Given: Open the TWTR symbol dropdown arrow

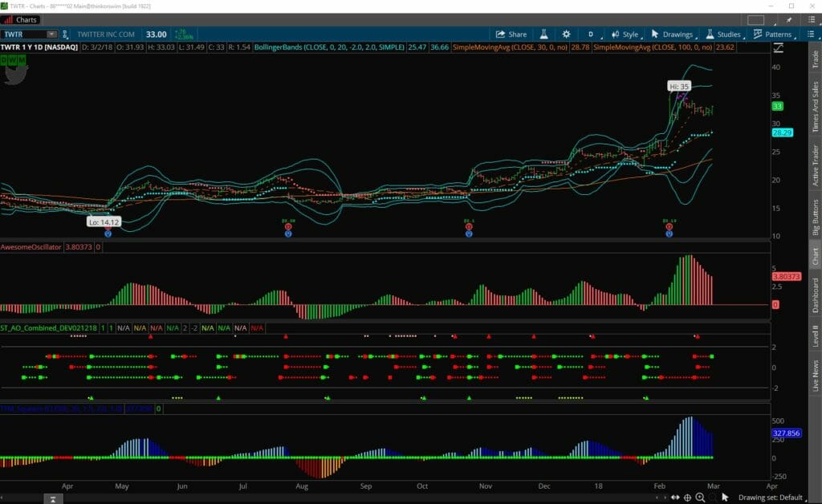Looking at the screenshot, I should (x=51, y=35).
